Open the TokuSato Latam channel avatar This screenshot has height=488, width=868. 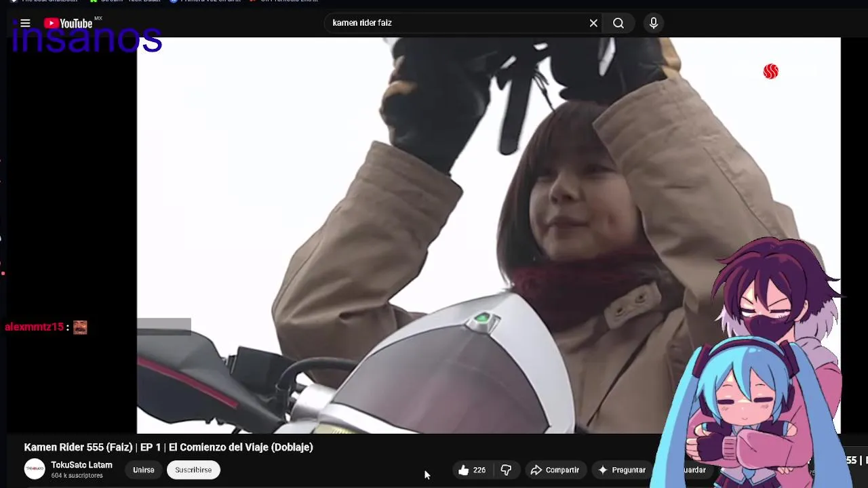point(35,469)
